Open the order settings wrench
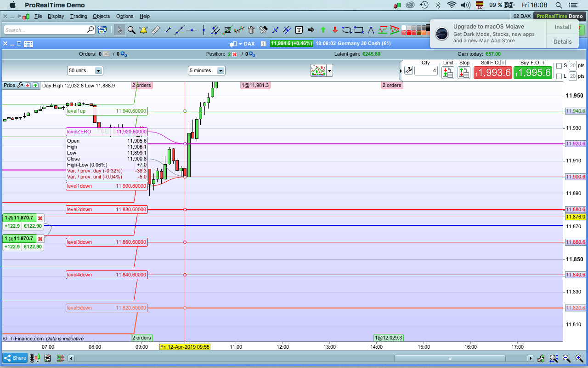The height and width of the screenshot is (368, 588). click(x=408, y=71)
